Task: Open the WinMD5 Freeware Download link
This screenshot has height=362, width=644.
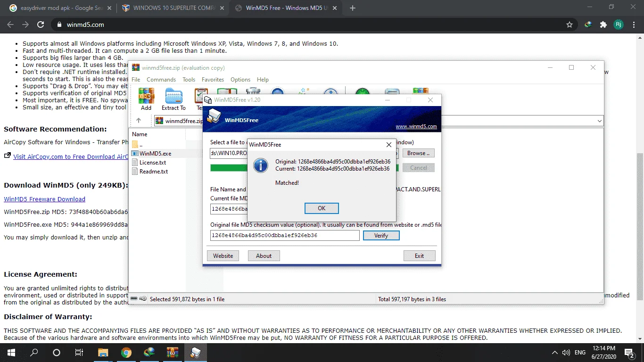Action: (44, 199)
